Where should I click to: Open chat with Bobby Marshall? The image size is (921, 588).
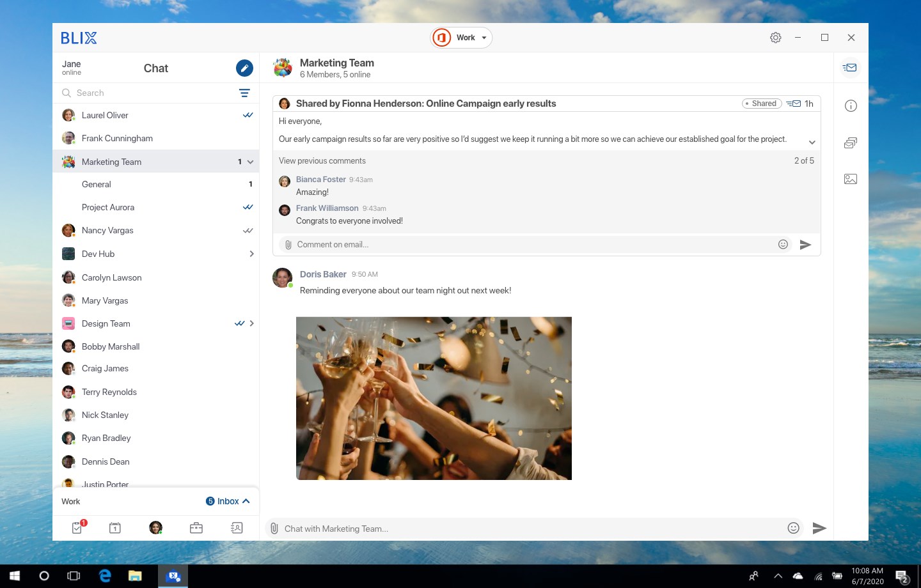point(156,346)
